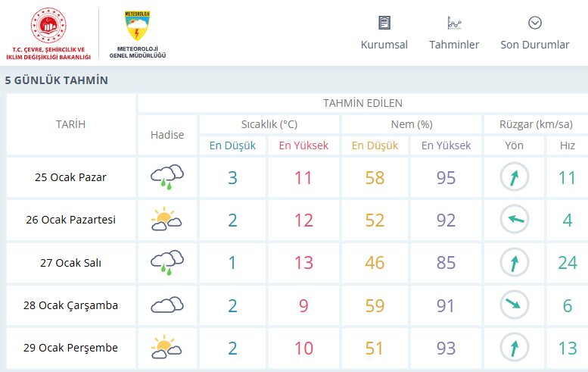The width and height of the screenshot is (588, 372).
Task: Click partly sunny icon for 29 Ocak Perşembe
Action: coord(167,348)
